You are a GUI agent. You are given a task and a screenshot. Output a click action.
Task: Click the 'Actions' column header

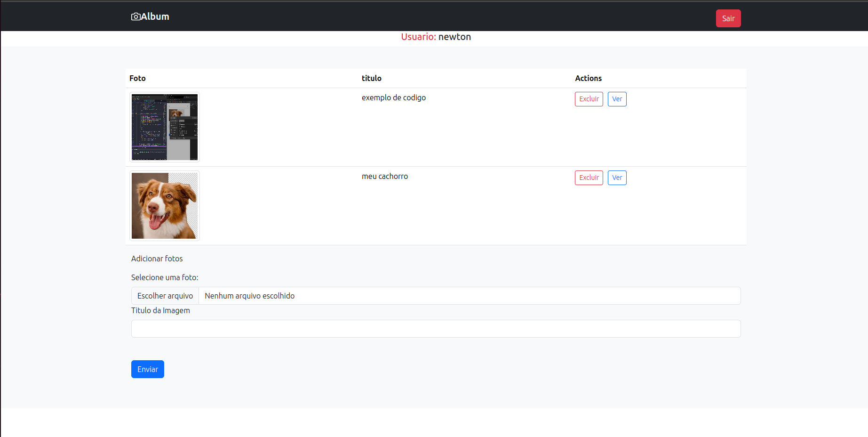click(588, 78)
